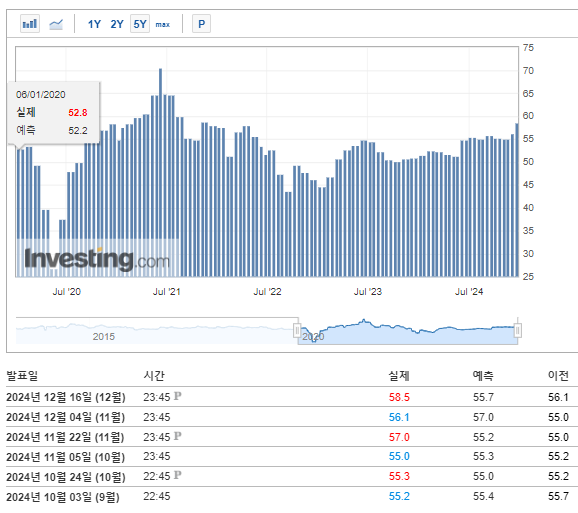Select the 5Y time range
This screenshot has height=513, width=578.
[140, 24]
